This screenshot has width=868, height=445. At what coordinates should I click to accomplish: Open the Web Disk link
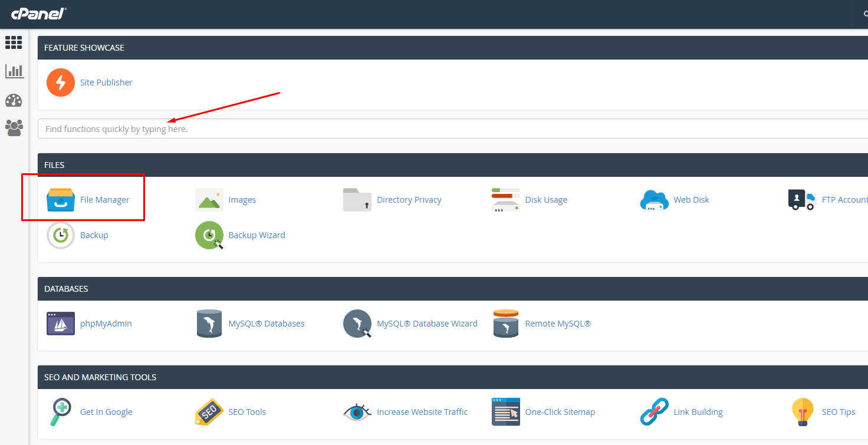click(692, 200)
